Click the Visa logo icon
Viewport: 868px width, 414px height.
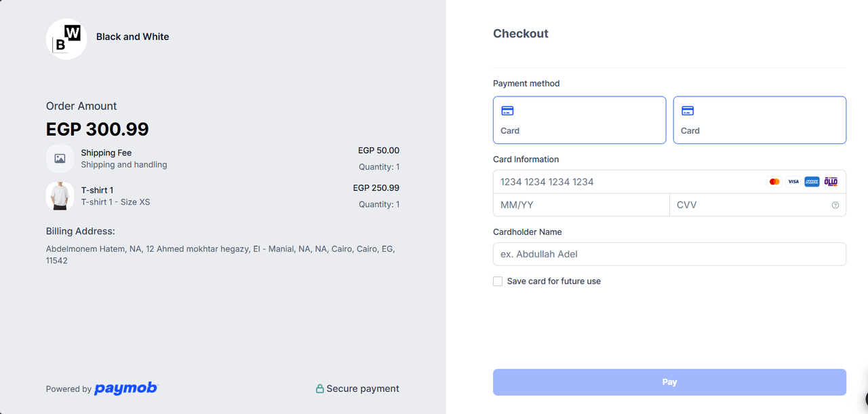[793, 182]
